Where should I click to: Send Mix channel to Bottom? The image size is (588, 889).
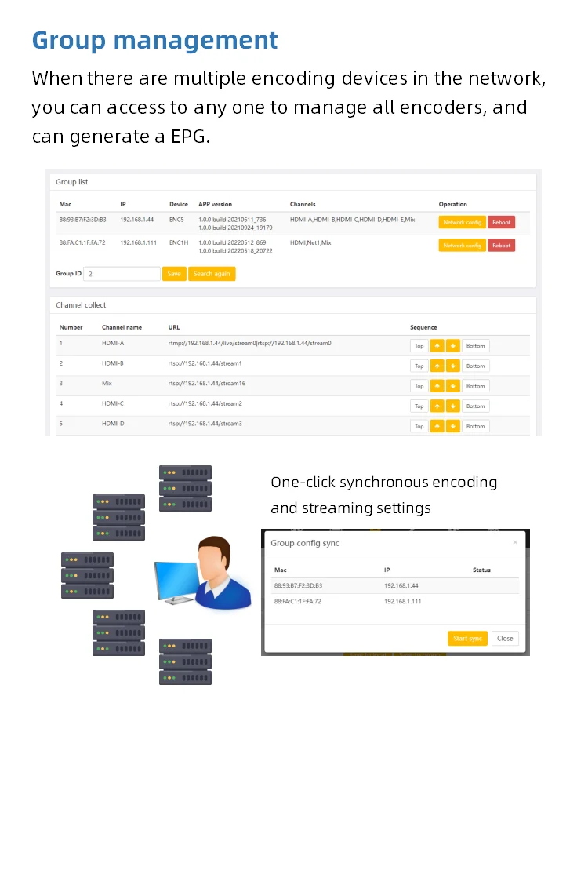(475, 386)
